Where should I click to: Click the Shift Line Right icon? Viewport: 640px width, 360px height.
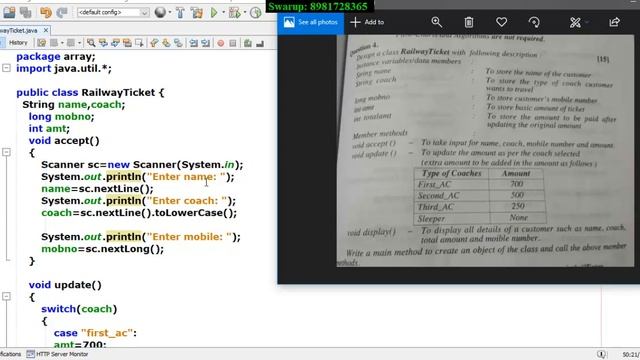(x=205, y=43)
